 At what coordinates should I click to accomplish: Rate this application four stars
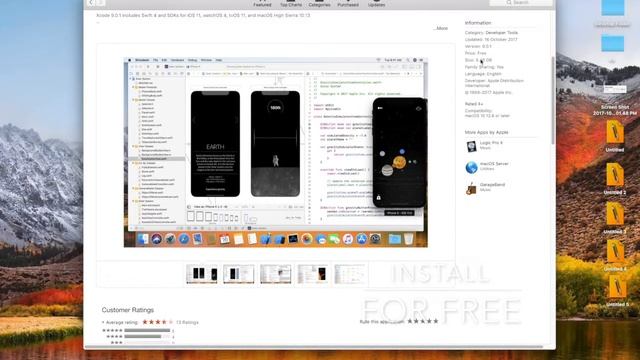pos(429,321)
